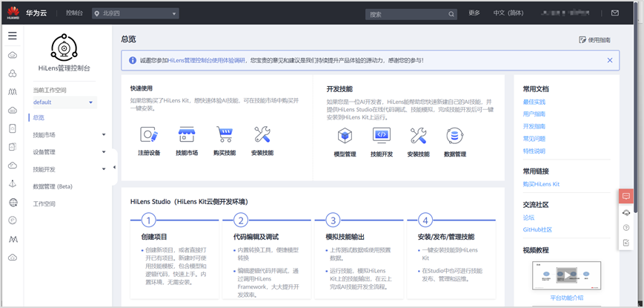Click the blue info icon in banner
Screen dimensions: 644x308
point(132,60)
